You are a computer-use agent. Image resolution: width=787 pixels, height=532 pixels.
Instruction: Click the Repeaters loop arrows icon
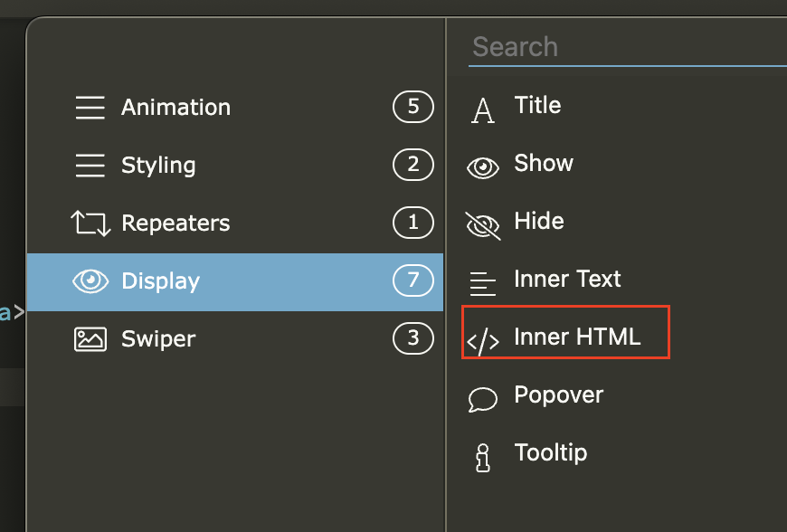click(90, 223)
